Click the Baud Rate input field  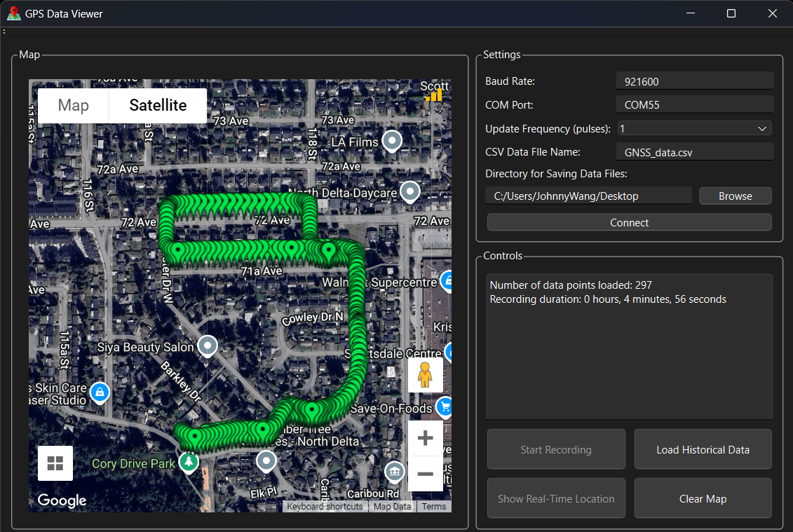point(695,81)
